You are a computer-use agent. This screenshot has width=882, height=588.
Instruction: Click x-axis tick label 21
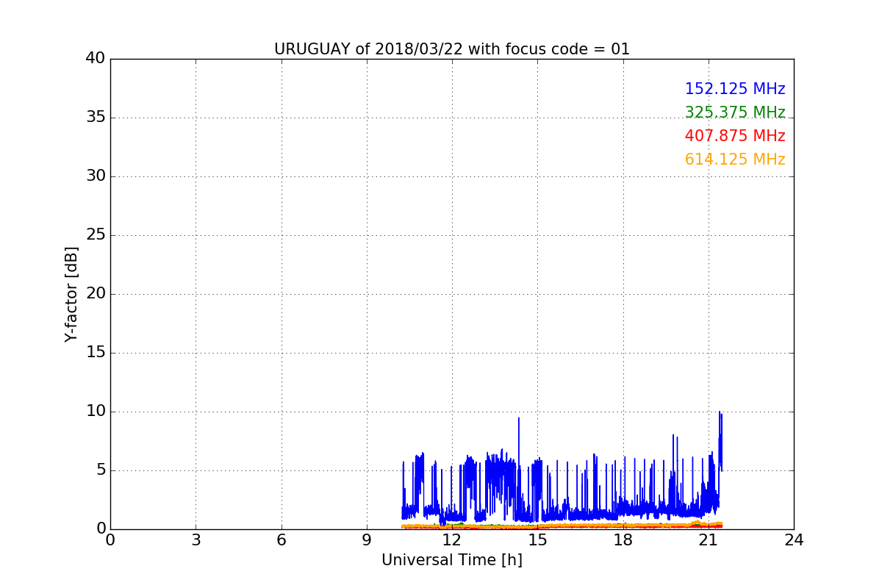pos(709,540)
